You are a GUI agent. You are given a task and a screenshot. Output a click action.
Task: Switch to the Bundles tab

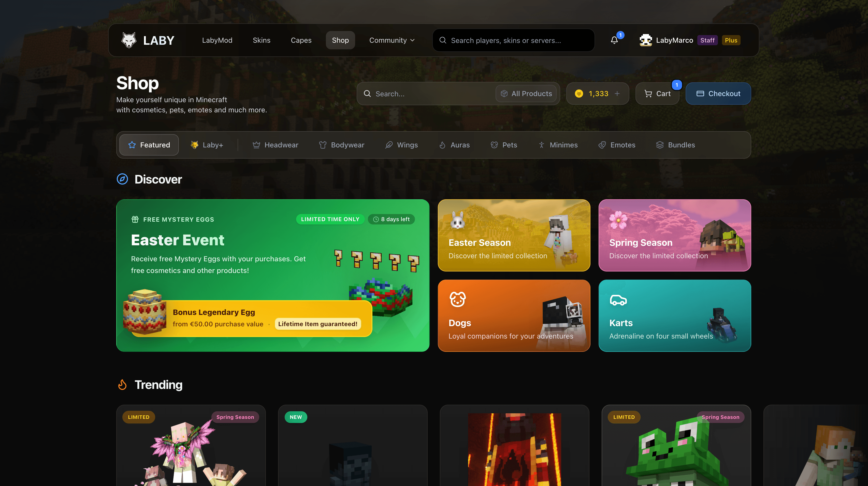675,145
